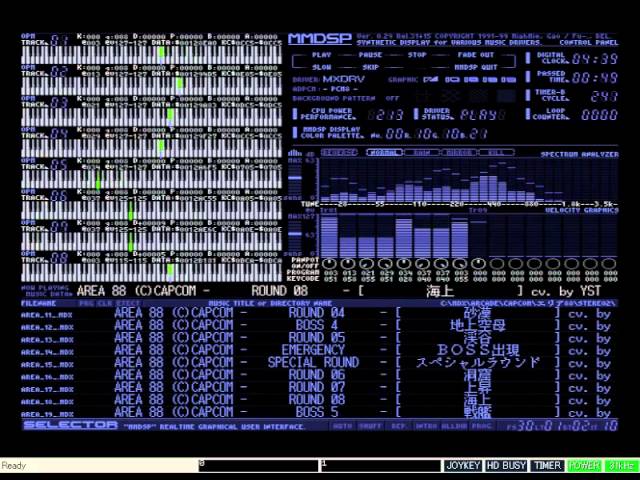Adjust the color palette R value

tap(424, 134)
